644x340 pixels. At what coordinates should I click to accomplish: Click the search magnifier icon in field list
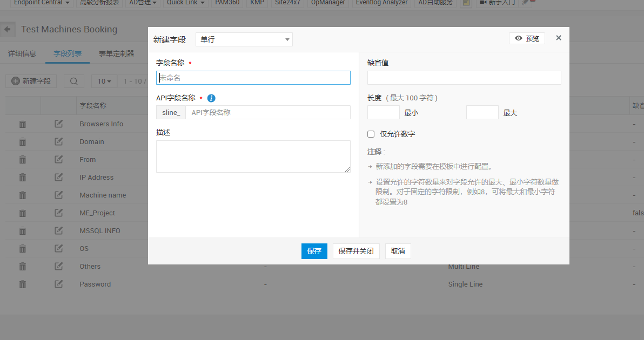click(x=74, y=81)
